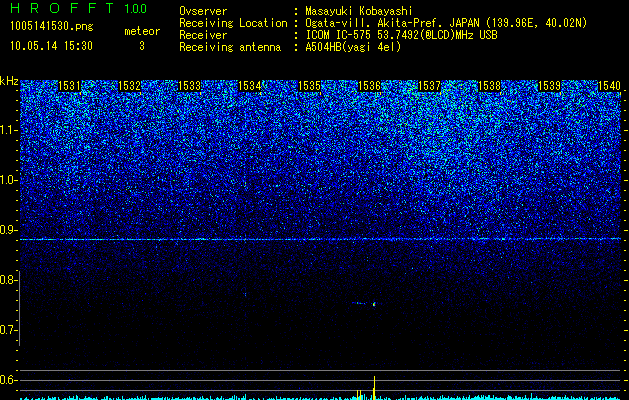Click the meteor count value 3
The image size is (629, 400).
click(x=142, y=46)
